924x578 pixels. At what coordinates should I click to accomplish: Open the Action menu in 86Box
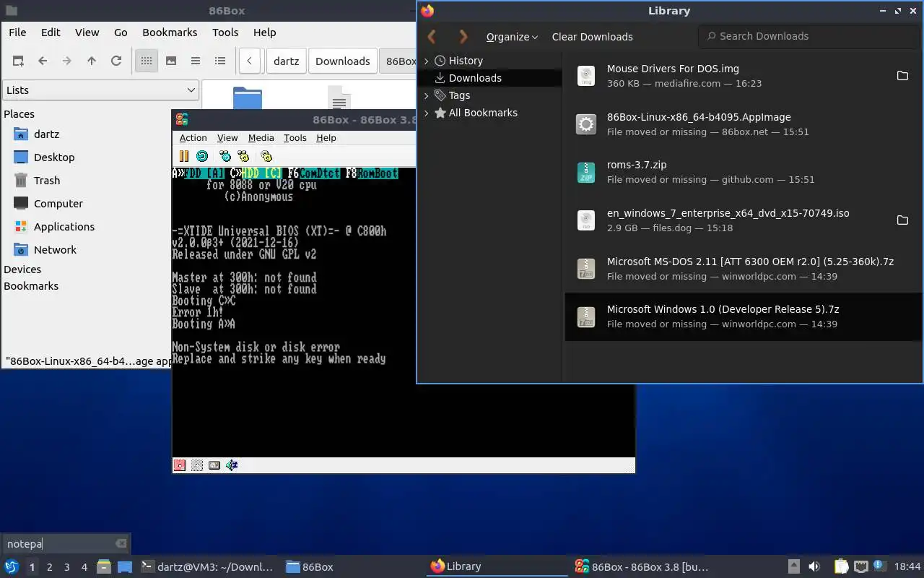click(193, 138)
